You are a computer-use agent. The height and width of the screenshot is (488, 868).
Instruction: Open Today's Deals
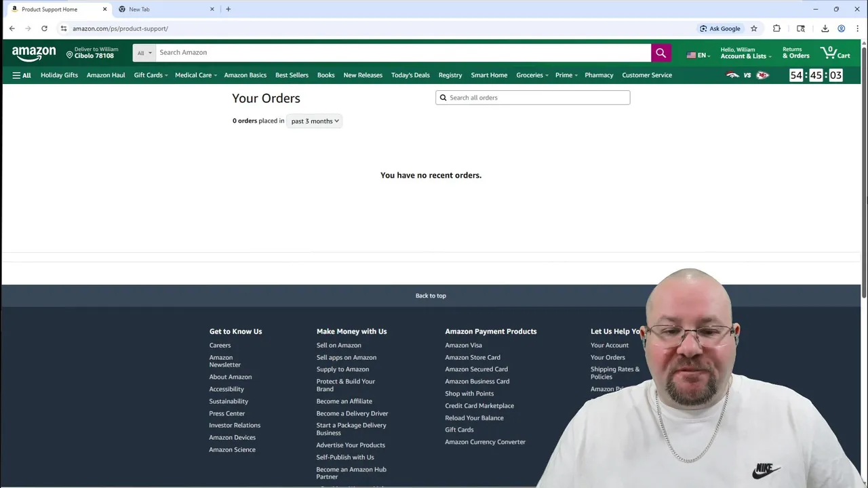(x=410, y=75)
